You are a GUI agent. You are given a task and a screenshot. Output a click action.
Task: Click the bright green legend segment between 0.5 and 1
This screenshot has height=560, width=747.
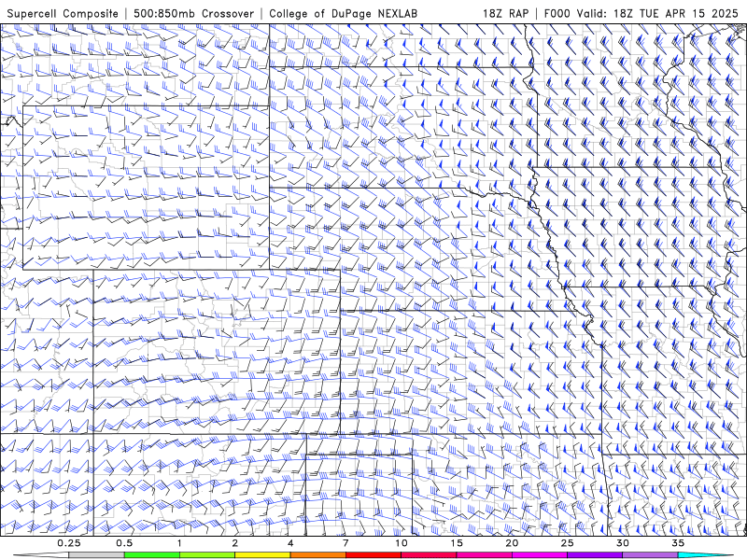(x=151, y=555)
